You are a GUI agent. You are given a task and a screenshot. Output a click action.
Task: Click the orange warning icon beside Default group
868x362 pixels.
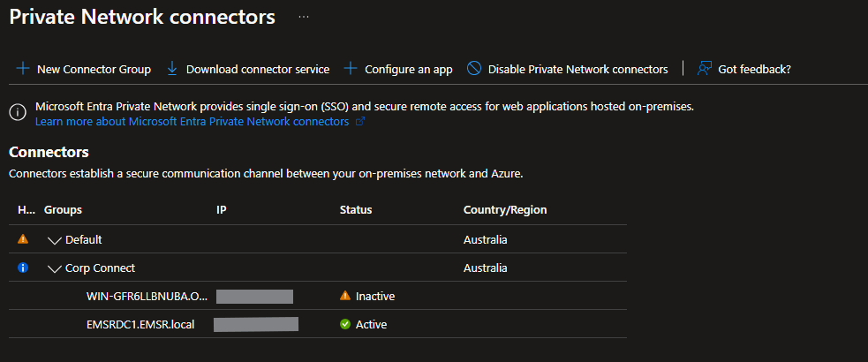(23, 239)
